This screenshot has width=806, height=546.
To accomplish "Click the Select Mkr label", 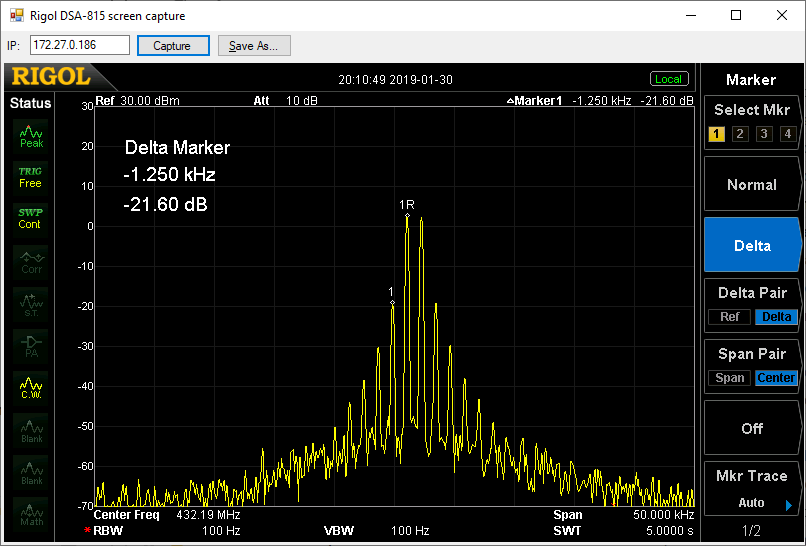I will coord(752,110).
